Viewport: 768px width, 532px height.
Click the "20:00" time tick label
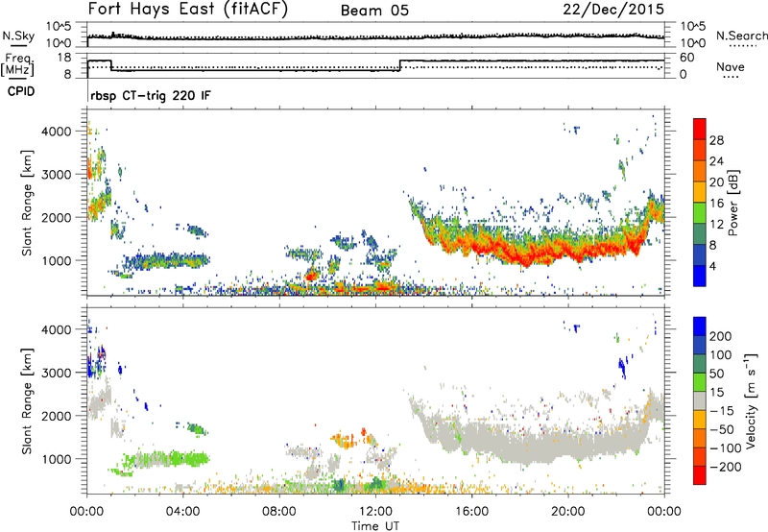(x=568, y=512)
